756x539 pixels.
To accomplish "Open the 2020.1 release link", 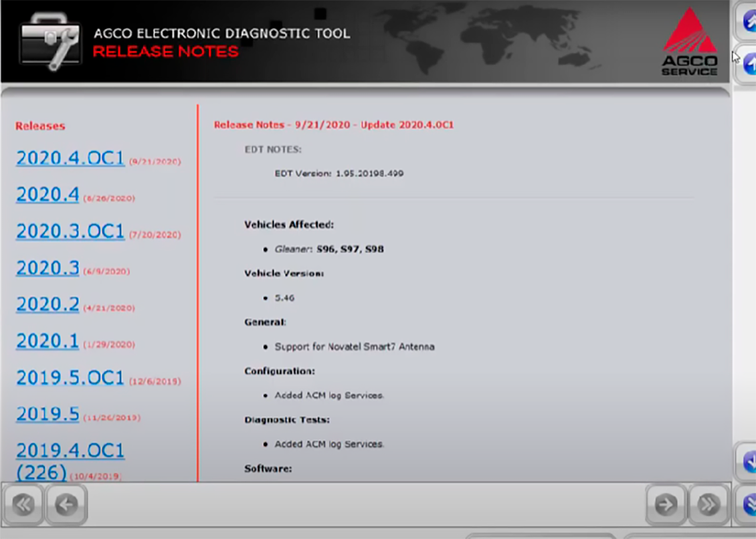I will click(48, 340).
